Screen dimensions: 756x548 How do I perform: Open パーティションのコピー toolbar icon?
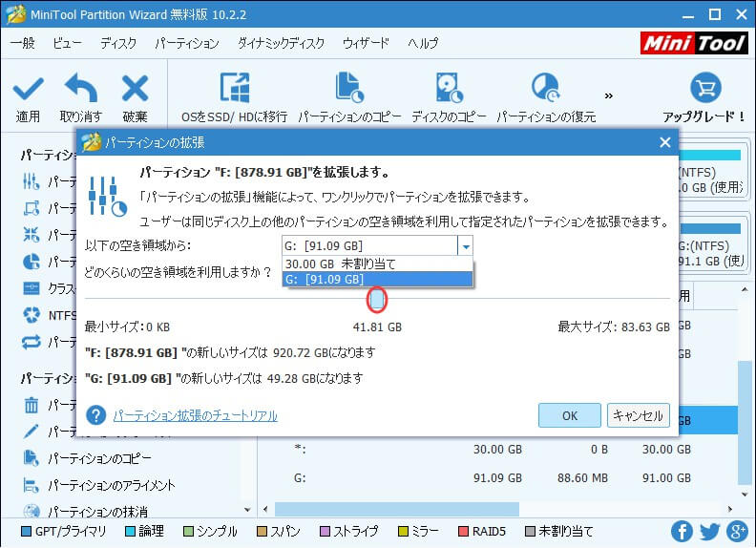coord(349,88)
